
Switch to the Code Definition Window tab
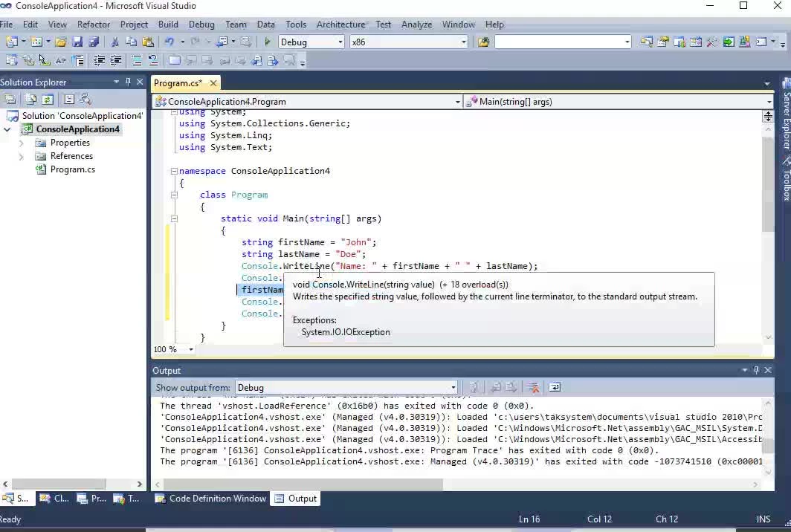211,499
